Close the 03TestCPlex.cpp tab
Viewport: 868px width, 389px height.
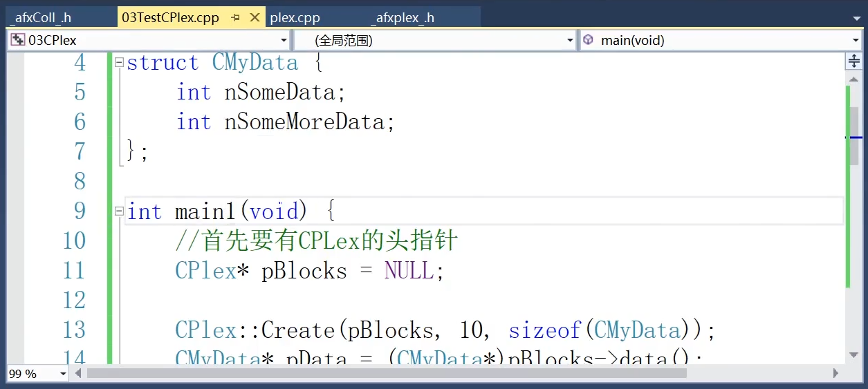(254, 18)
